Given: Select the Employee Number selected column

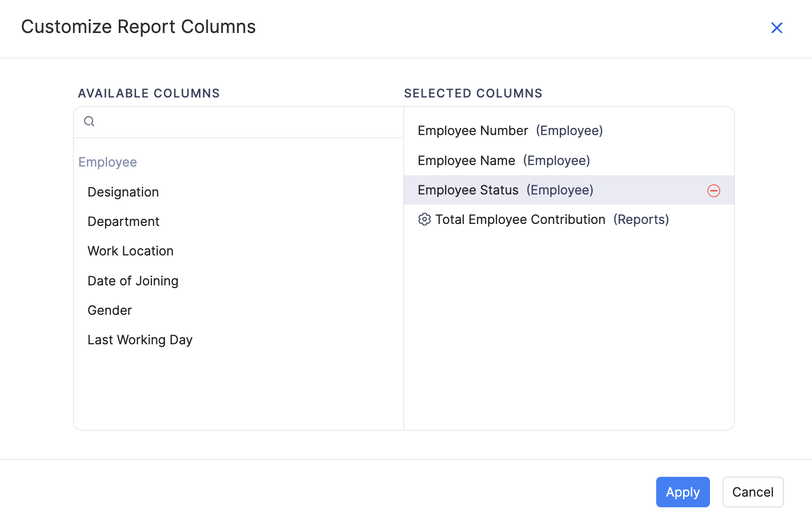Looking at the screenshot, I should click(569, 130).
